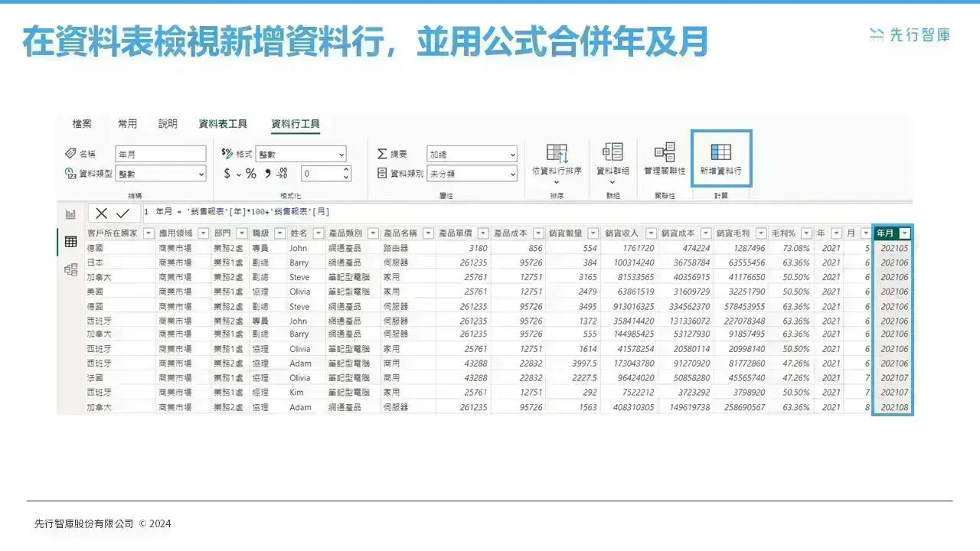Select the 資料行工具 tab
Viewport: 980px width, 551px height.
(296, 124)
